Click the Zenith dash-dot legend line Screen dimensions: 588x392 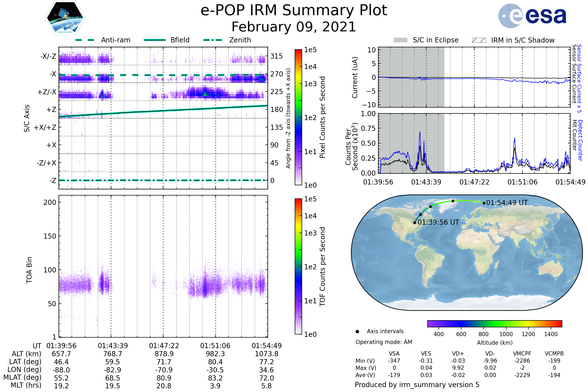212,40
